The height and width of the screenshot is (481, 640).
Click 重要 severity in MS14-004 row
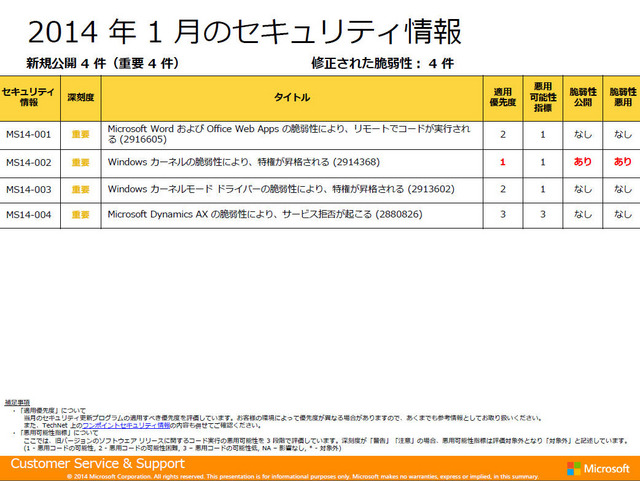pos(80,215)
